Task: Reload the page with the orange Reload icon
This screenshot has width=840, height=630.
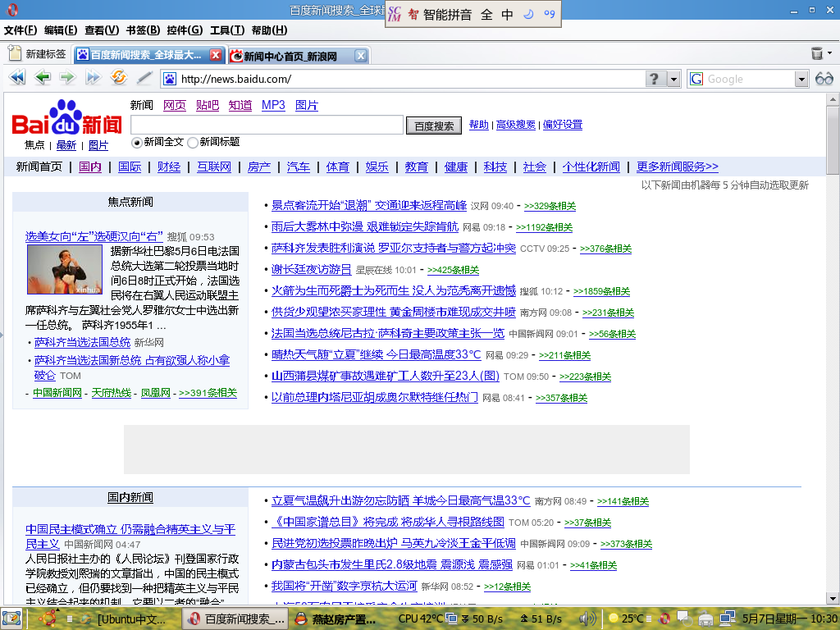Action: 118,78
